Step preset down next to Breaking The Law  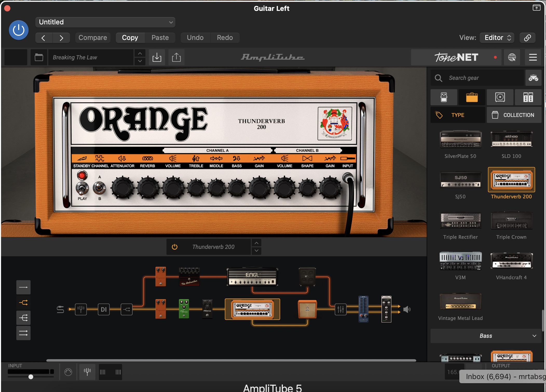point(140,61)
